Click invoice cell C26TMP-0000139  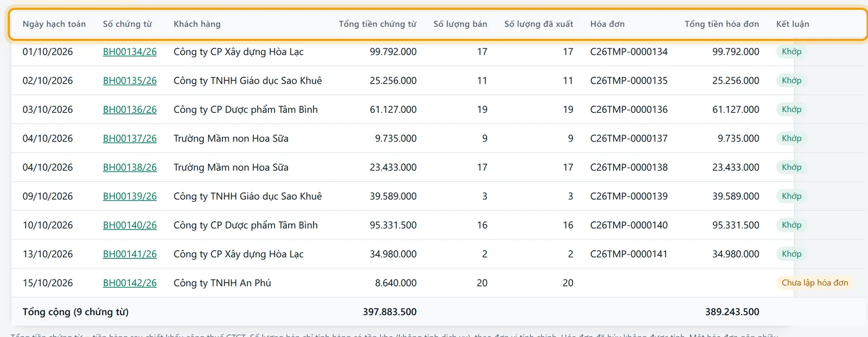[x=629, y=196]
